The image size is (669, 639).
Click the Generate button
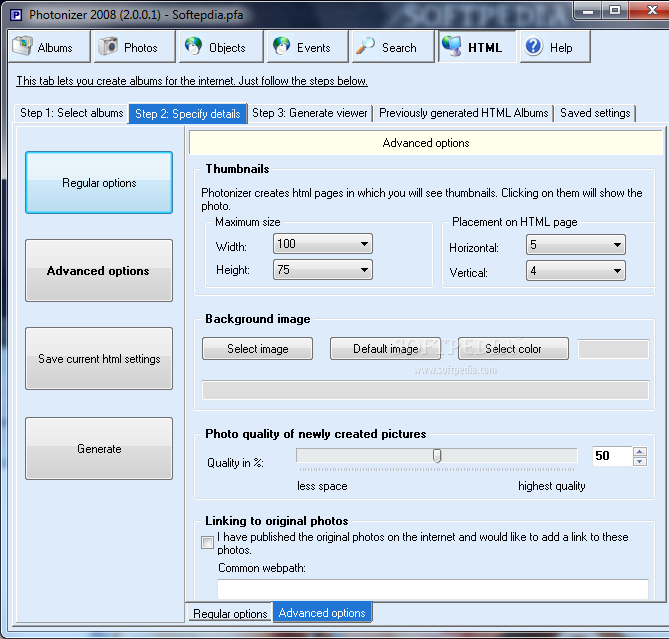pyautogui.click(x=99, y=449)
